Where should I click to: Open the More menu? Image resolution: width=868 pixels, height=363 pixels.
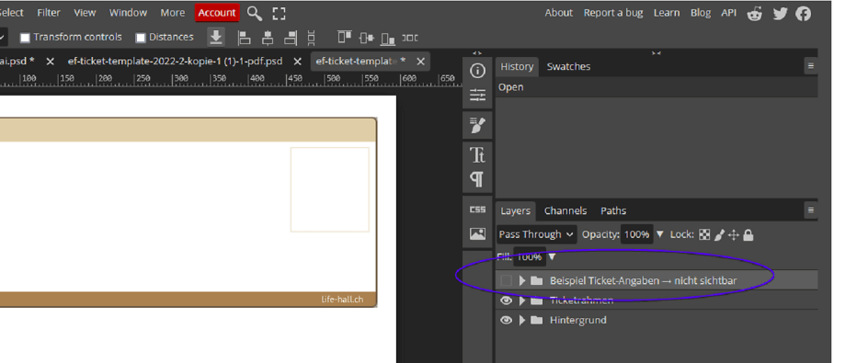click(173, 12)
